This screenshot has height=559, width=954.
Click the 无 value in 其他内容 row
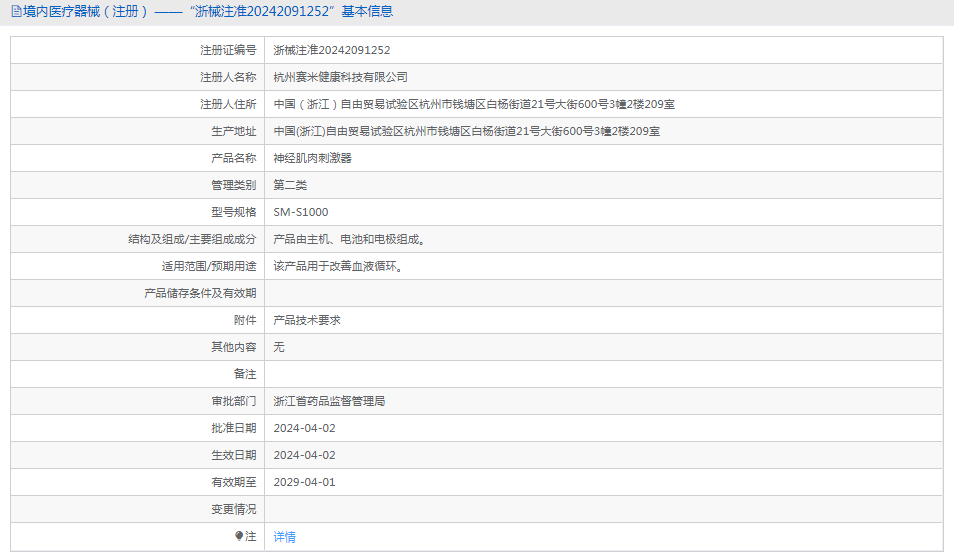(x=279, y=347)
